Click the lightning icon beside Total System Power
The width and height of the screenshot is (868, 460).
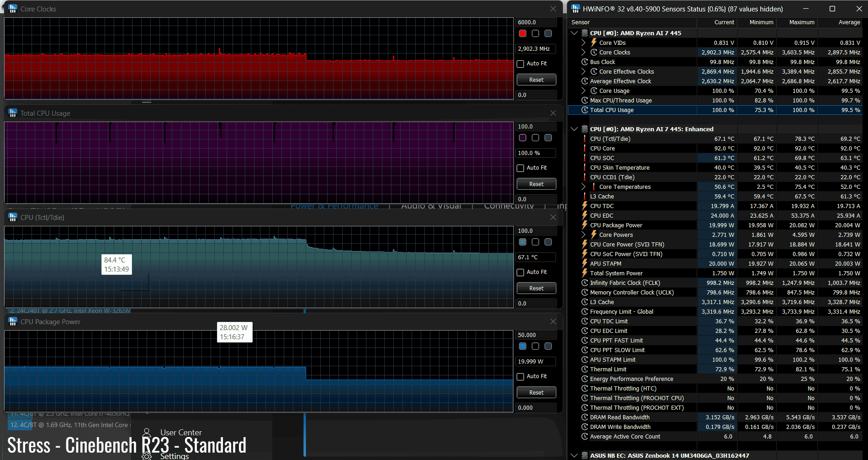coord(584,273)
